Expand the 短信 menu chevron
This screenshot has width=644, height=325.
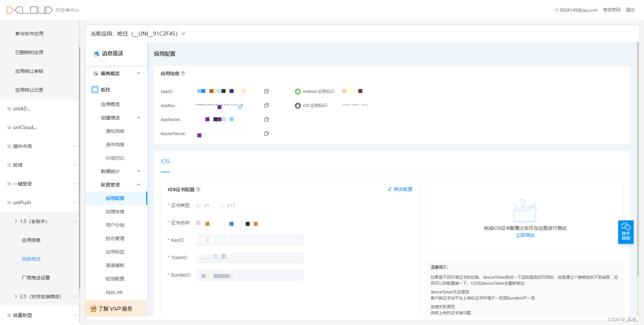[x=75, y=165]
